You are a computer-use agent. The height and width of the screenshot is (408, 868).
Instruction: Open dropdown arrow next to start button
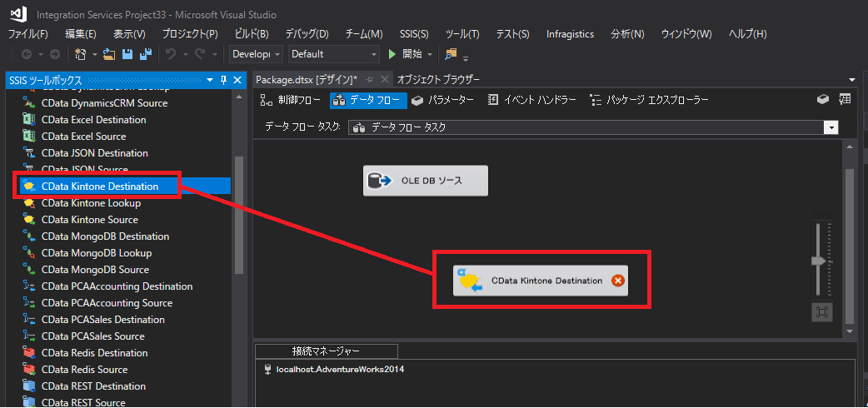(x=429, y=54)
